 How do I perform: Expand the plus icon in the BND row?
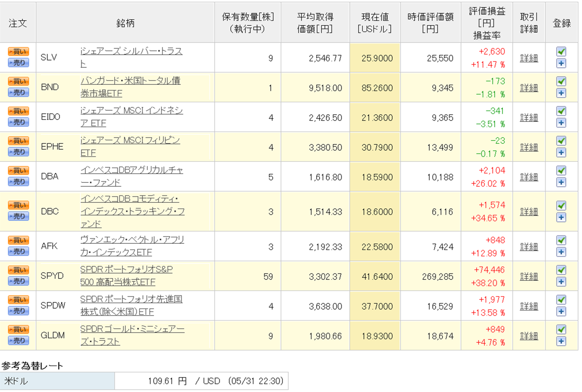[x=561, y=93]
